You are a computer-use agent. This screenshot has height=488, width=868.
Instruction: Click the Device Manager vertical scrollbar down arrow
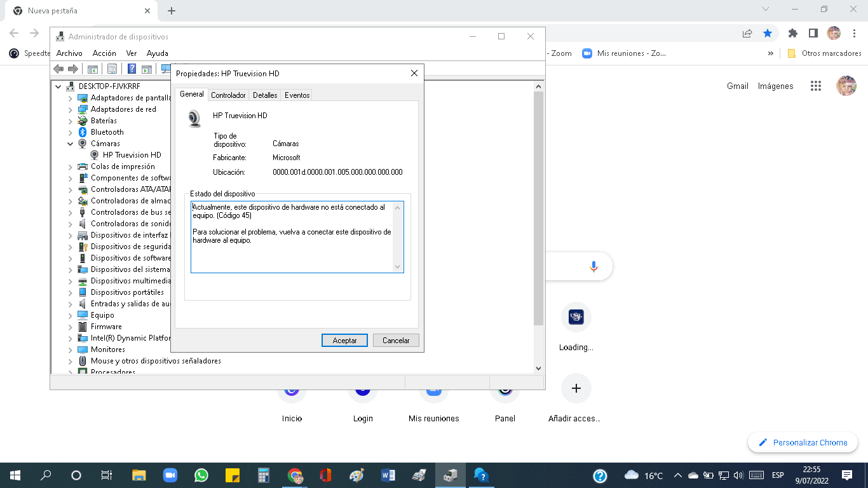click(x=538, y=368)
